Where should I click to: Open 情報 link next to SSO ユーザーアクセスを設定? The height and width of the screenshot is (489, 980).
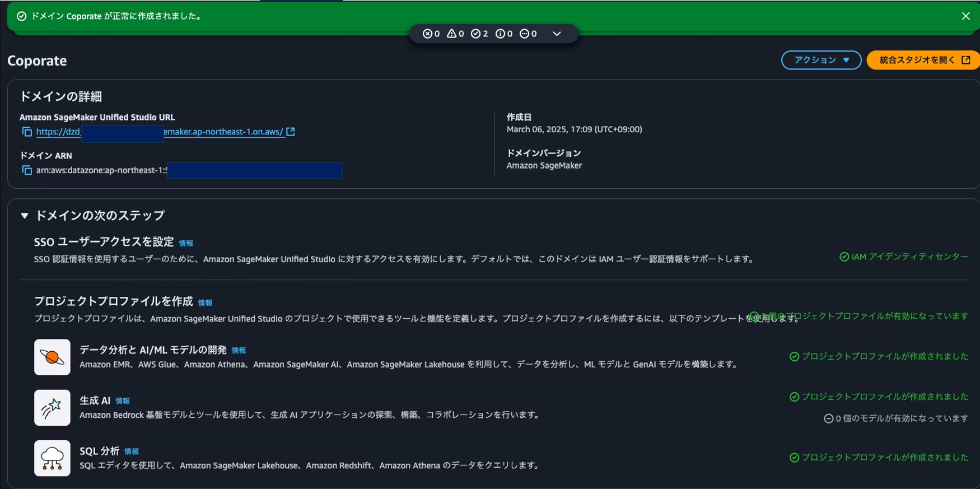tap(186, 243)
